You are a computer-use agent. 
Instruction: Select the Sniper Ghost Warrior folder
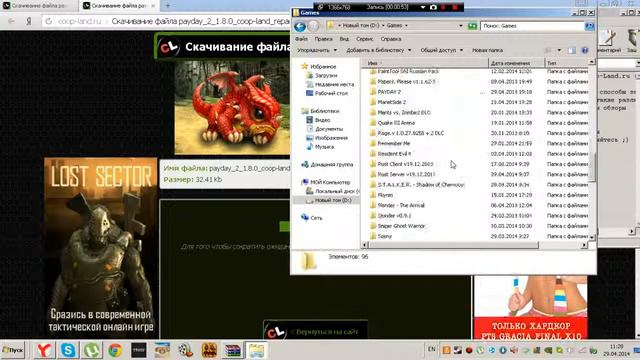tap(397, 226)
